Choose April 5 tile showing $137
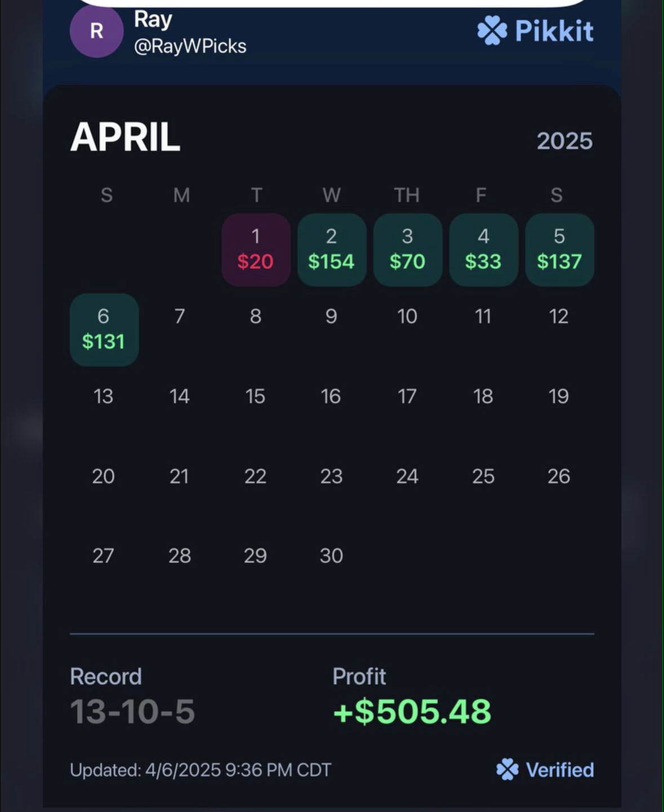This screenshot has height=812, width=664. (559, 250)
